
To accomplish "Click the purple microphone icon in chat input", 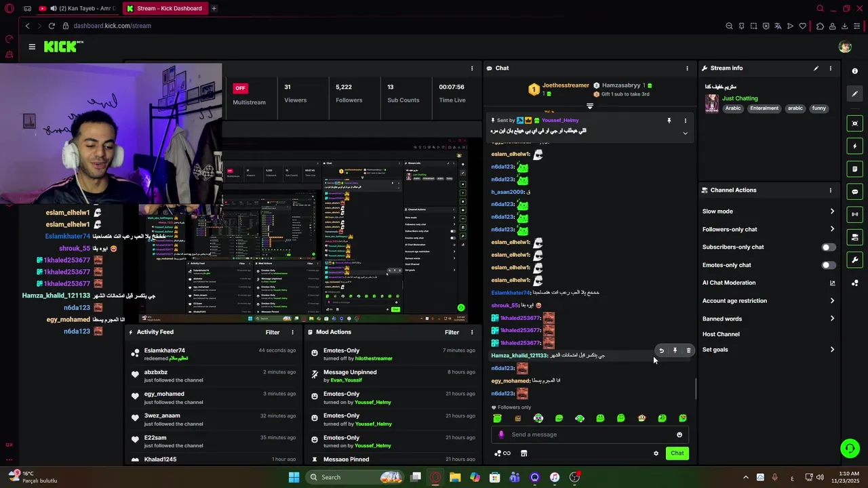I will pos(501,434).
